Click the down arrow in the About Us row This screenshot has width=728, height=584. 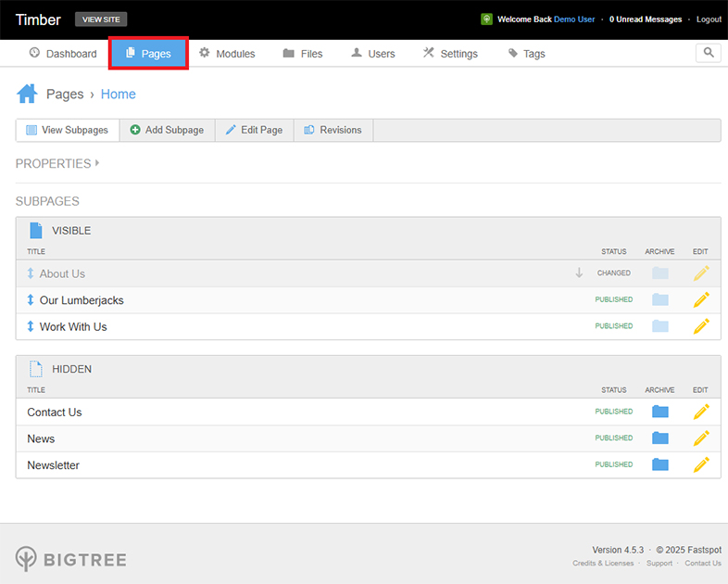click(x=579, y=273)
